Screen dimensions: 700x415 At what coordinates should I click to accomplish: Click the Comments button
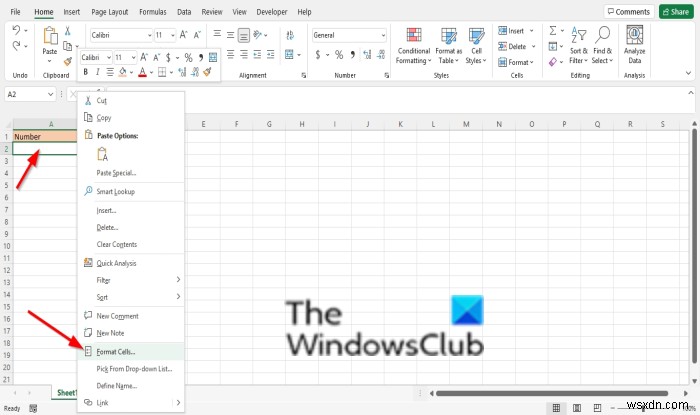coord(629,12)
